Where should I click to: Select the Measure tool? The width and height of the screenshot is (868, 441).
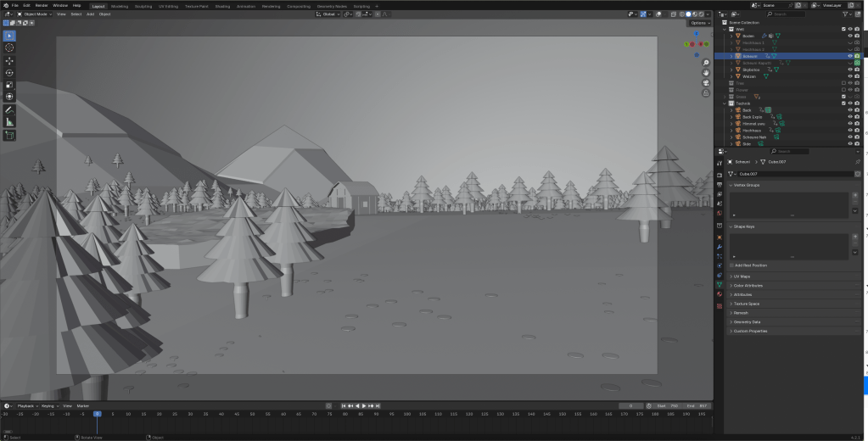(9, 121)
